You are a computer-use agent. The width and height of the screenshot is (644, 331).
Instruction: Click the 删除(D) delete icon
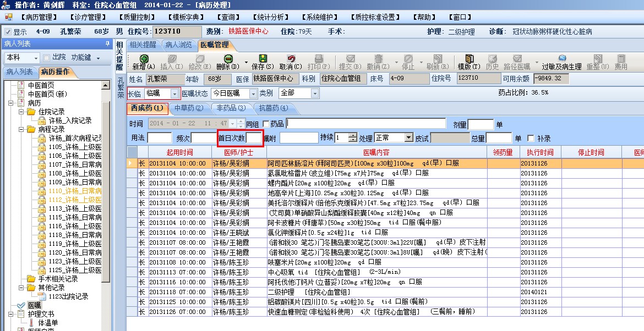click(228, 59)
